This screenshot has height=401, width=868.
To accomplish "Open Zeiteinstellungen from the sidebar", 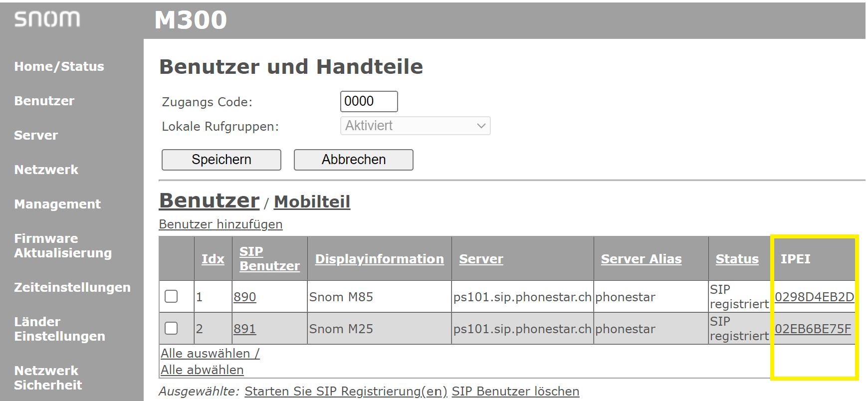I will coord(72,287).
